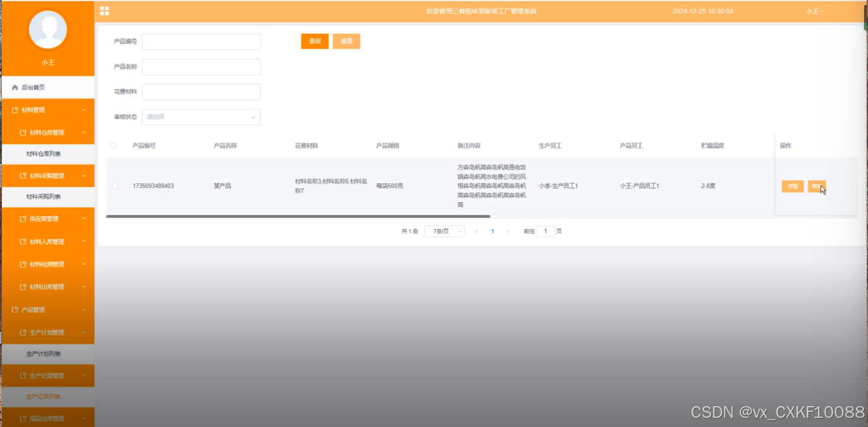The image size is (868, 427).
Task: Focus the 产品编号 input field
Action: tap(201, 42)
